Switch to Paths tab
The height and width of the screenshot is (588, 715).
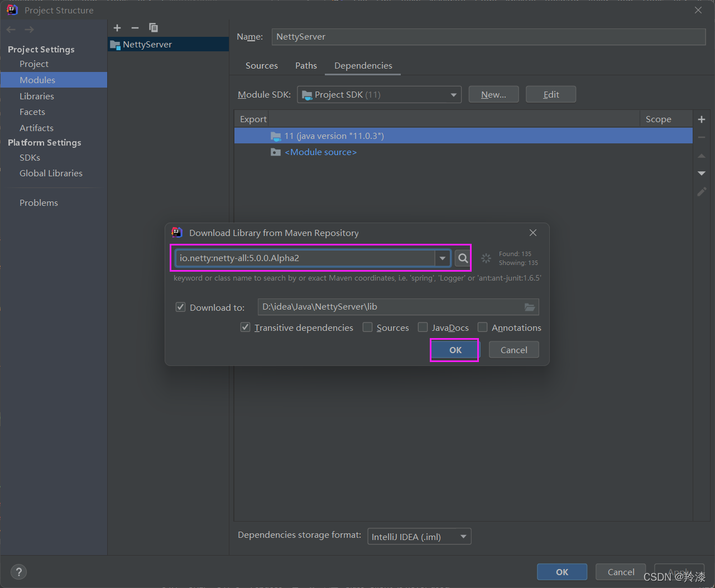(306, 66)
